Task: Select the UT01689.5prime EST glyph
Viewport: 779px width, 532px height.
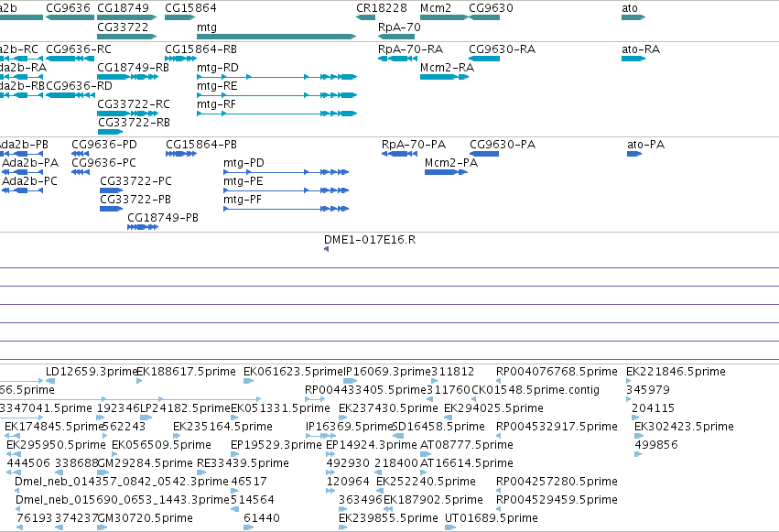Action: 450,527
